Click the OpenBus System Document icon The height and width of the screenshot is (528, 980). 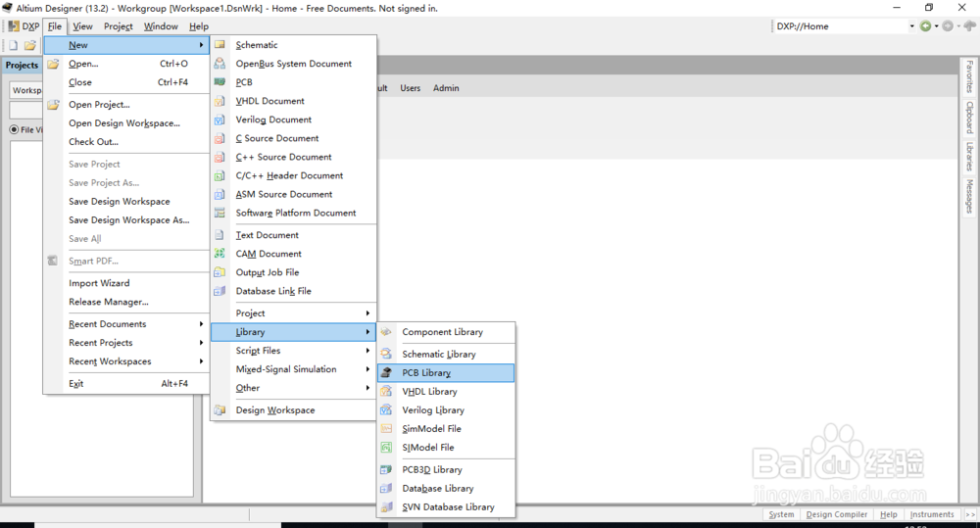pos(220,63)
